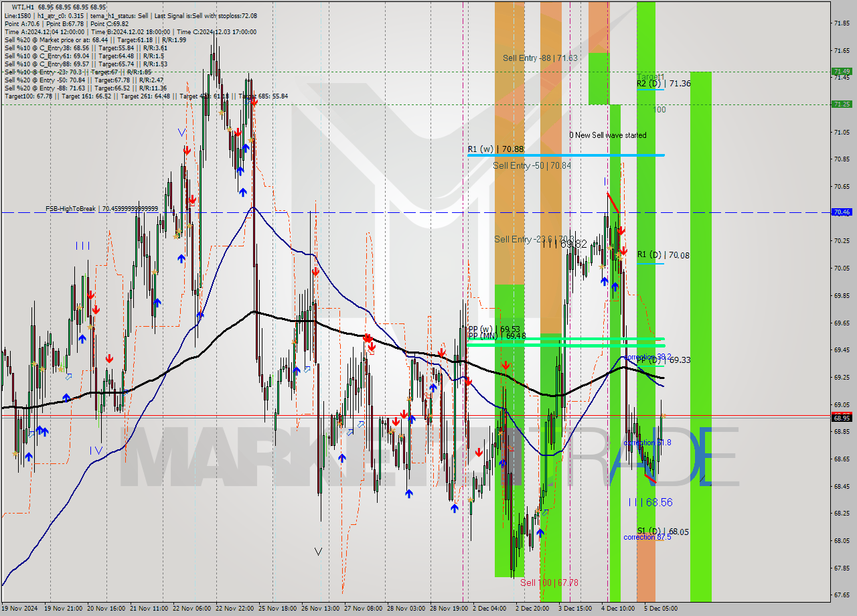
Task: Select the '26 Nov 13:00' time axis label
Action: pyautogui.click(x=320, y=609)
